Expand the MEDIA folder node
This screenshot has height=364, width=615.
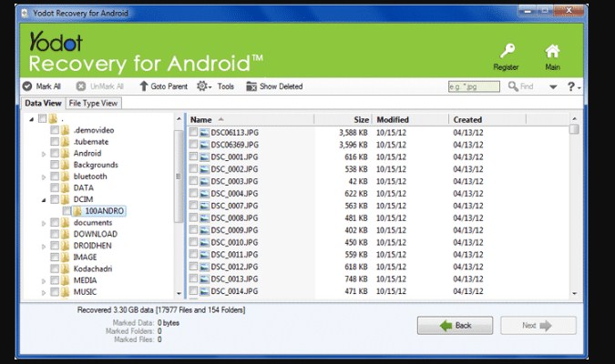(x=44, y=281)
